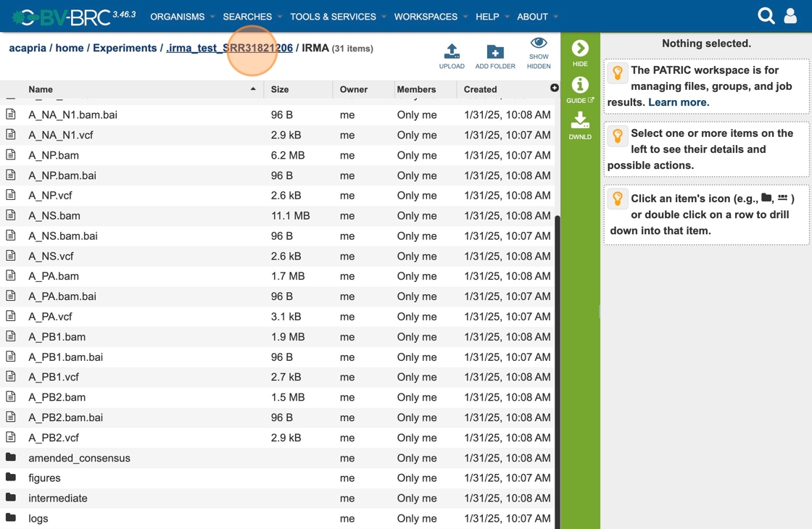Click the amended_consensus folder name
Screen dimensions: 812x529
[79, 458]
